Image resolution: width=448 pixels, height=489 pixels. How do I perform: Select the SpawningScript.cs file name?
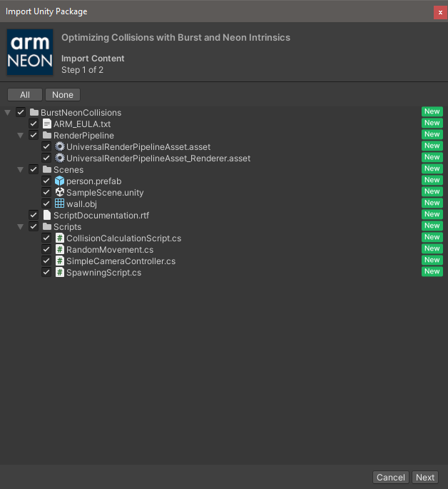click(103, 273)
